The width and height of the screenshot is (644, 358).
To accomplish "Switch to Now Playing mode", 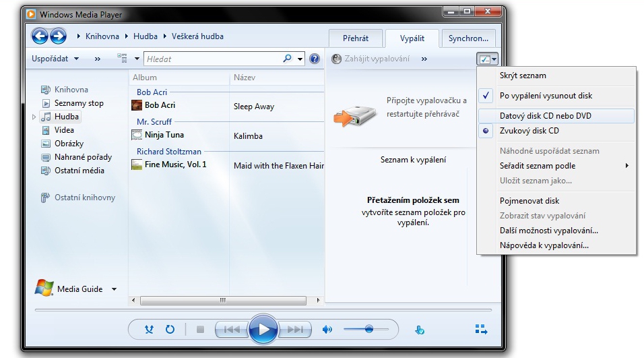I will click(481, 329).
